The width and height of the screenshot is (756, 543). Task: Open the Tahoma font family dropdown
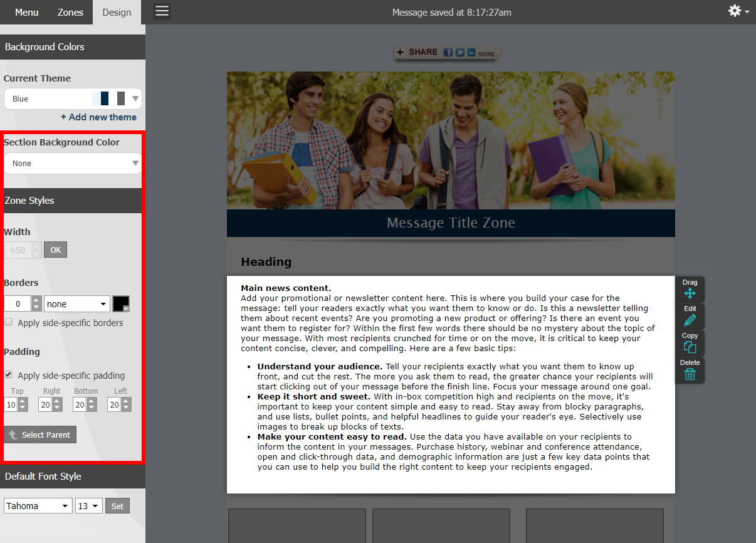[38, 506]
